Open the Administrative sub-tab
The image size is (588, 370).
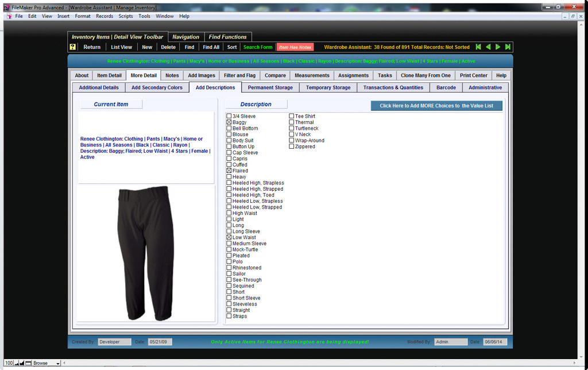pyautogui.click(x=485, y=87)
